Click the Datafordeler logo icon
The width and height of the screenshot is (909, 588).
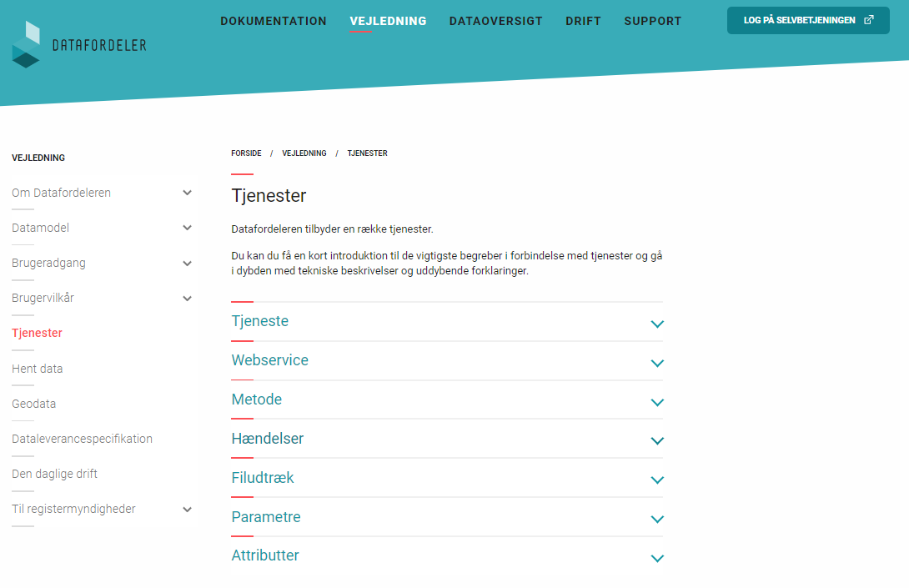[x=27, y=45]
